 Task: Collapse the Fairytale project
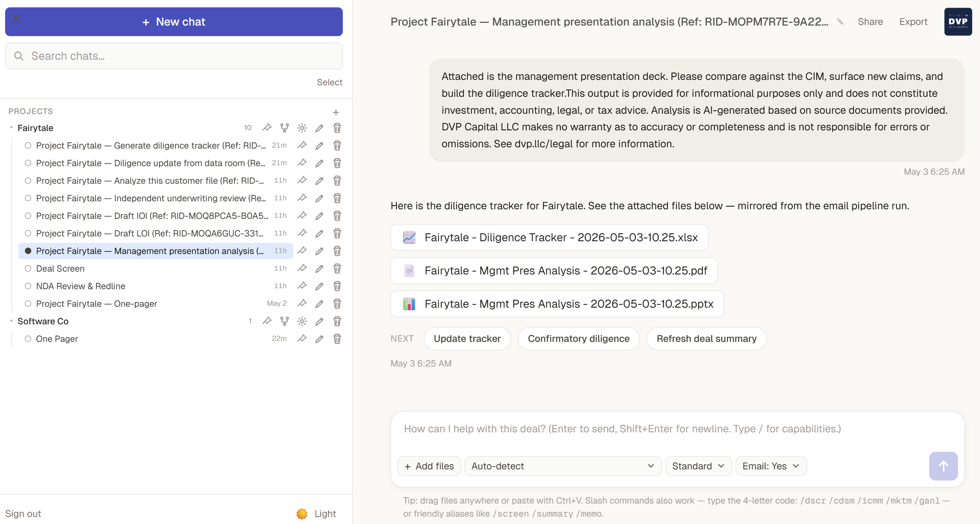click(x=11, y=127)
